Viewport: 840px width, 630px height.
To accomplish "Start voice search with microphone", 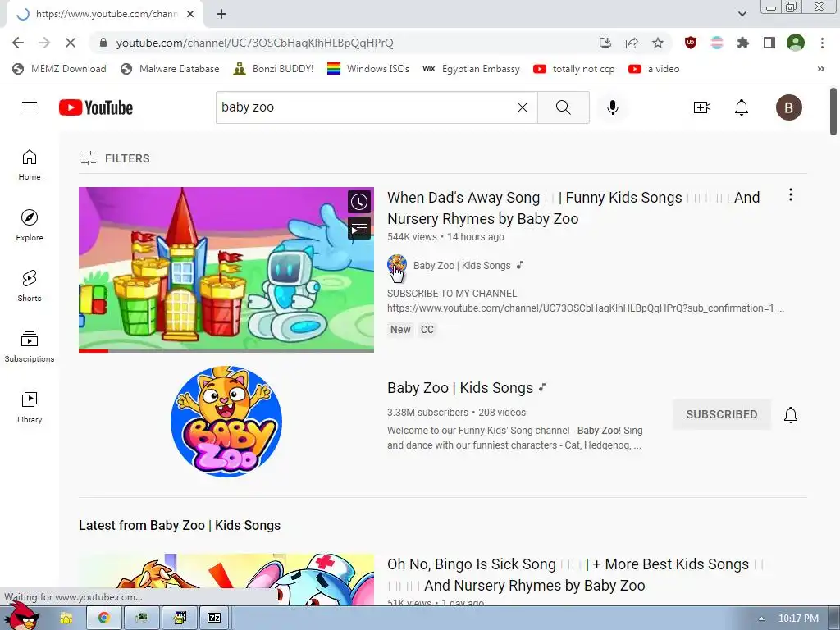I will [612, 107].
